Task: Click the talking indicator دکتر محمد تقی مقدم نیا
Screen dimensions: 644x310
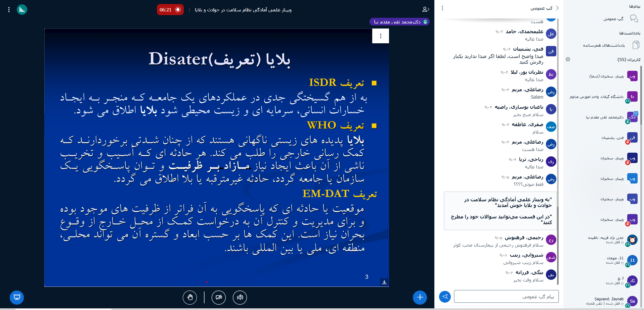Action: [x=399, y=22]
